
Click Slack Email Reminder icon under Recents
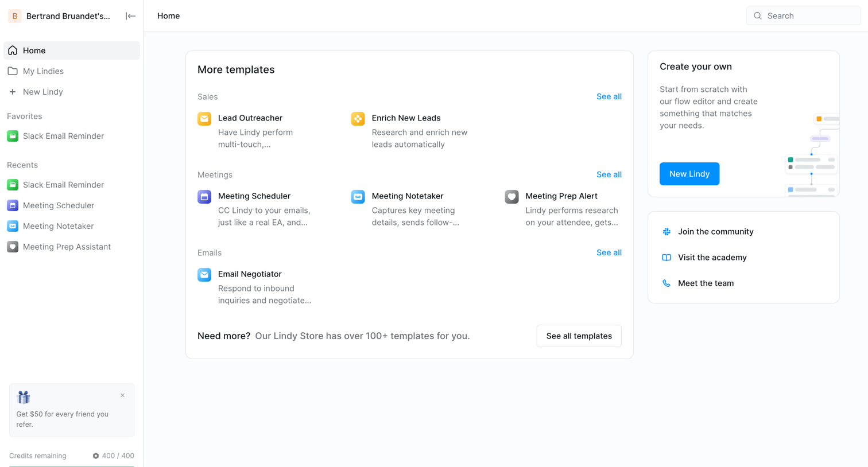click(x=13, y=185)
